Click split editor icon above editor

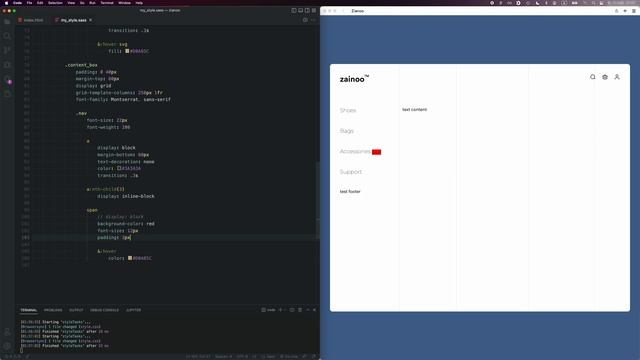click(x=305, y=20)
